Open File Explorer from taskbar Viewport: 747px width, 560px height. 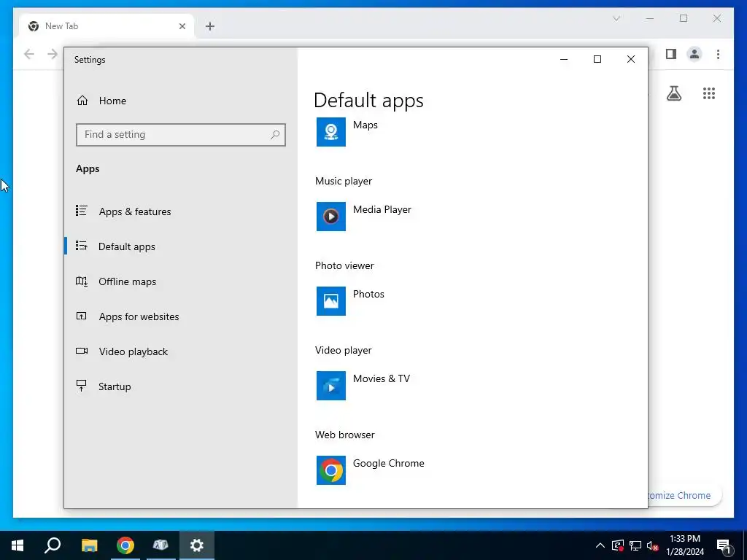pos(89,545)
